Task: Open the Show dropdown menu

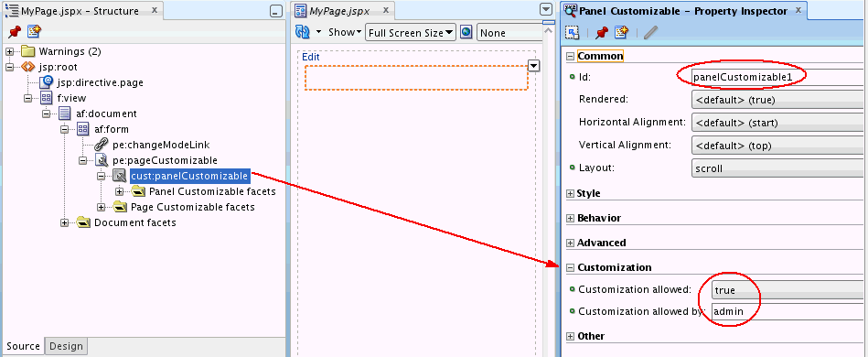Action: 345,32
